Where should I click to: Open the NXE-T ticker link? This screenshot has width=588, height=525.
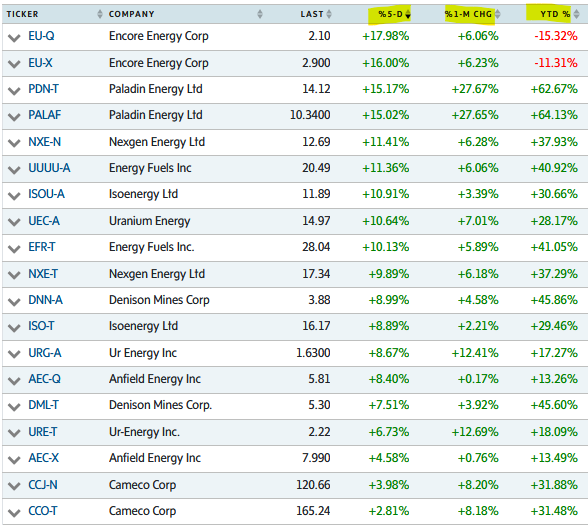coord(43,274)
